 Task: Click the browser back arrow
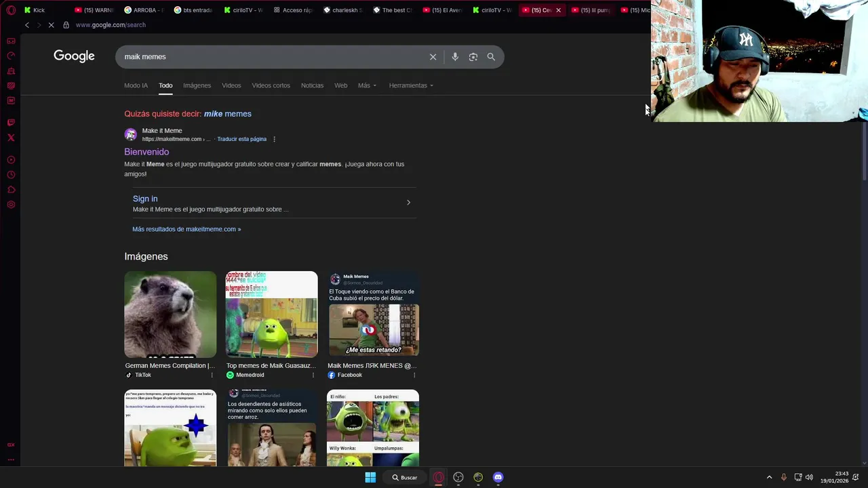click(27, 25)
